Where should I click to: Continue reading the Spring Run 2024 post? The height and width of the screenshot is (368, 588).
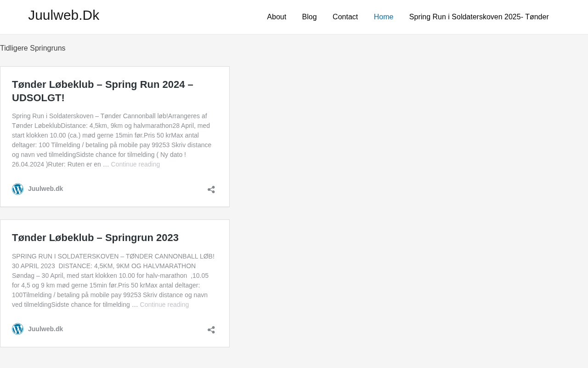pos(136,164)
